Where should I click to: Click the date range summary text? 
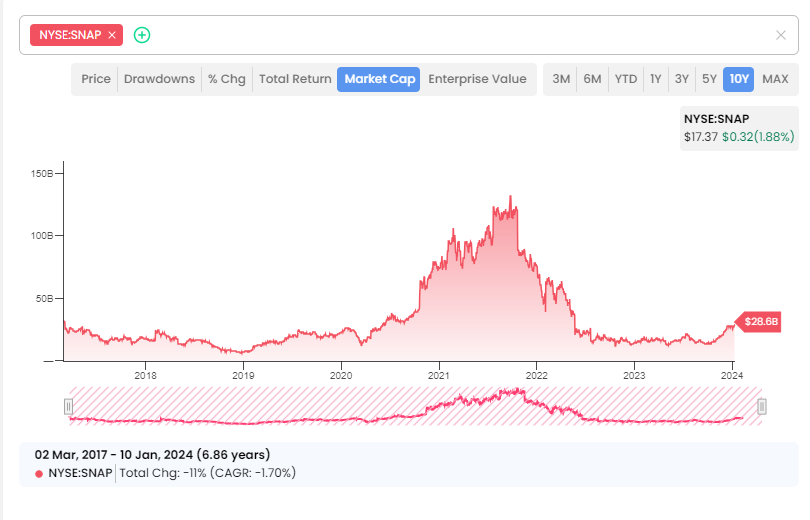pos(152,455)
